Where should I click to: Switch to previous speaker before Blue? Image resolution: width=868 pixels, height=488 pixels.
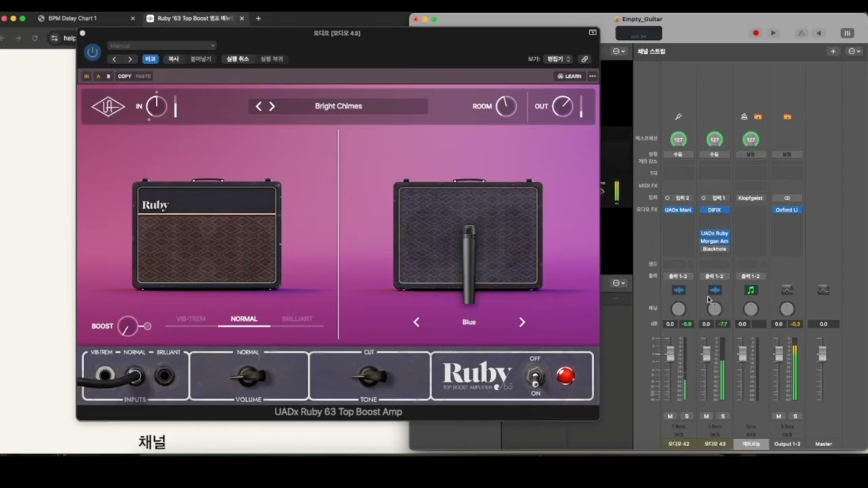point(416,322)
